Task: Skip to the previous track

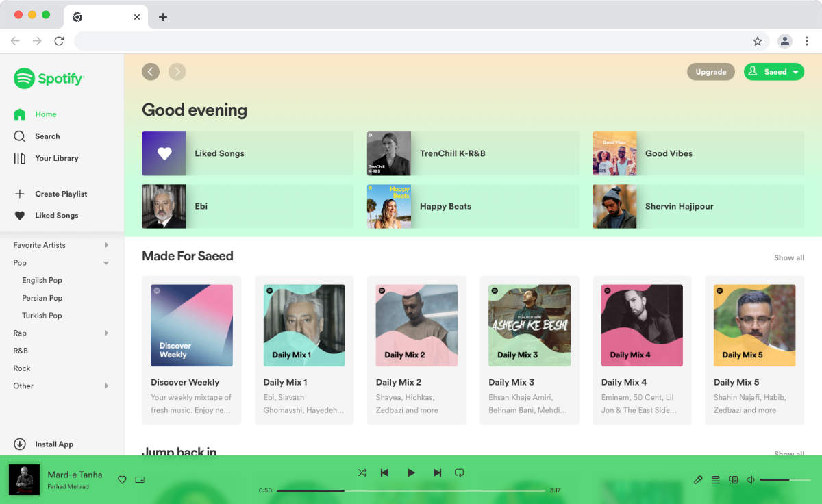Action: click(384, 473)
